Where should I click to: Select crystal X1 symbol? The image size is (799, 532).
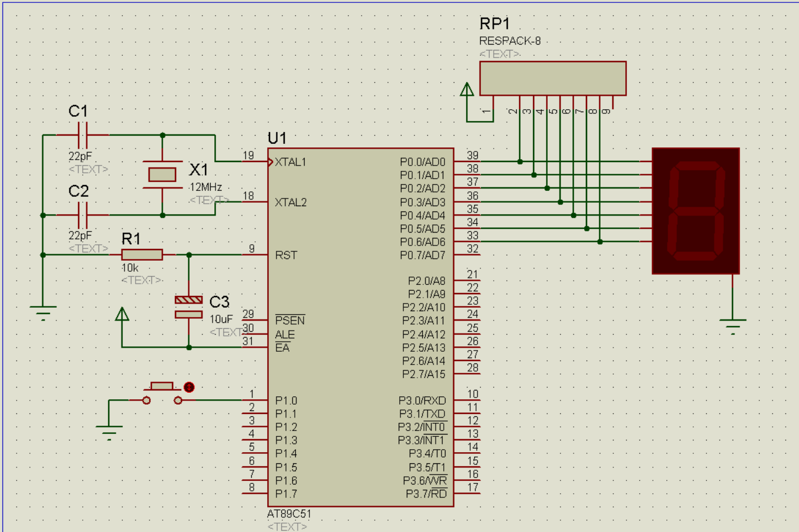point(163,174)
